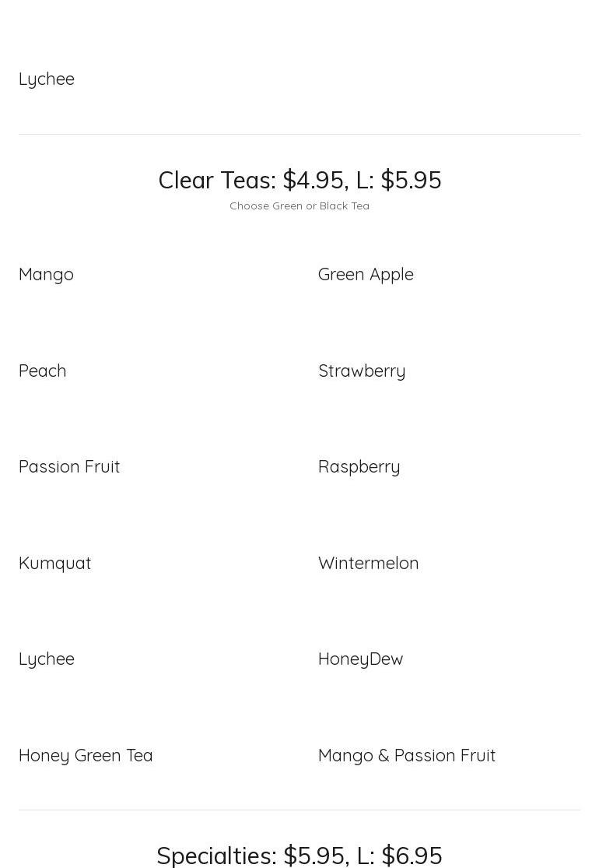Select the Mango & Passion Fruit item

406,755
